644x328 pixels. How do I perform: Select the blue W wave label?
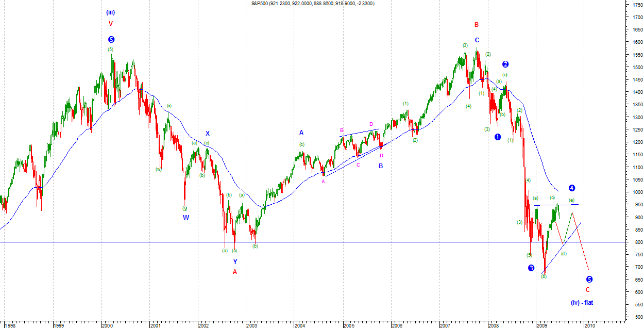point(185,217)
